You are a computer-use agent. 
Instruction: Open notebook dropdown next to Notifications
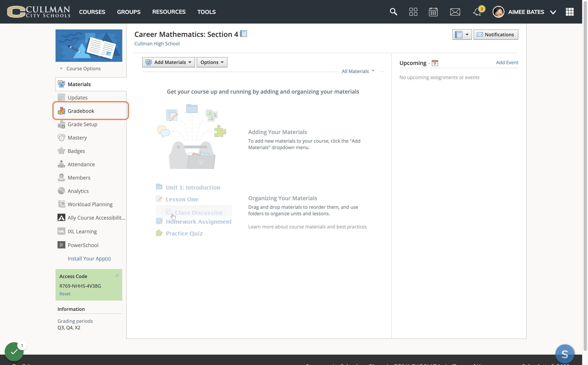click(462, 35)
